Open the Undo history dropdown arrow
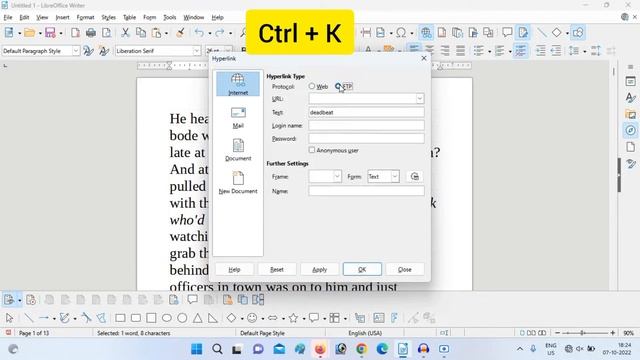 [209, 33]
